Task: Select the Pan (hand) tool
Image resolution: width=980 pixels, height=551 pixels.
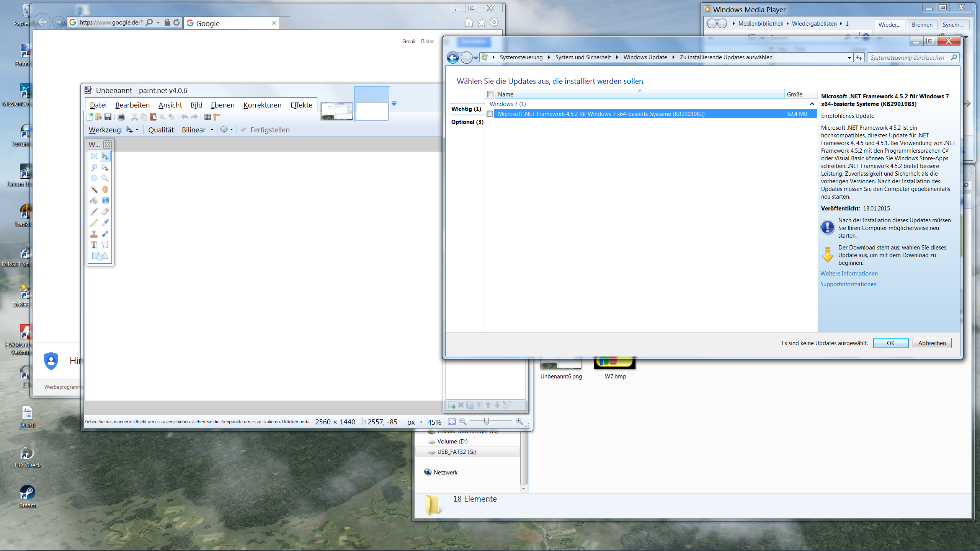Action: click(105, 189)
